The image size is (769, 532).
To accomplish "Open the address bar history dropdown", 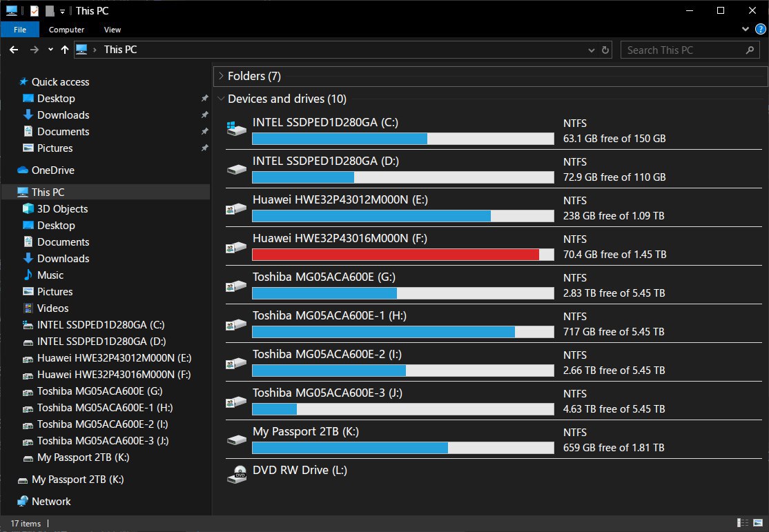I will [592, 50].
